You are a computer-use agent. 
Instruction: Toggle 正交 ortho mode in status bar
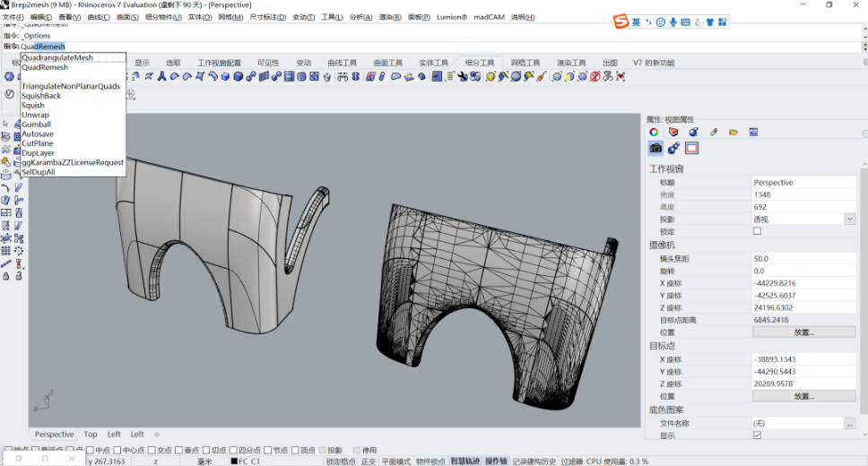tap(369, 461)
